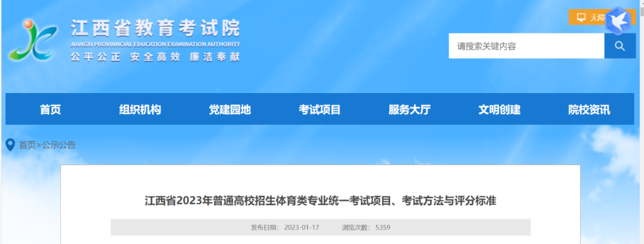This screenshot has width=644, height=244.
Task: Open the 党建园地 navigation menu
Action: click(230, 110)
